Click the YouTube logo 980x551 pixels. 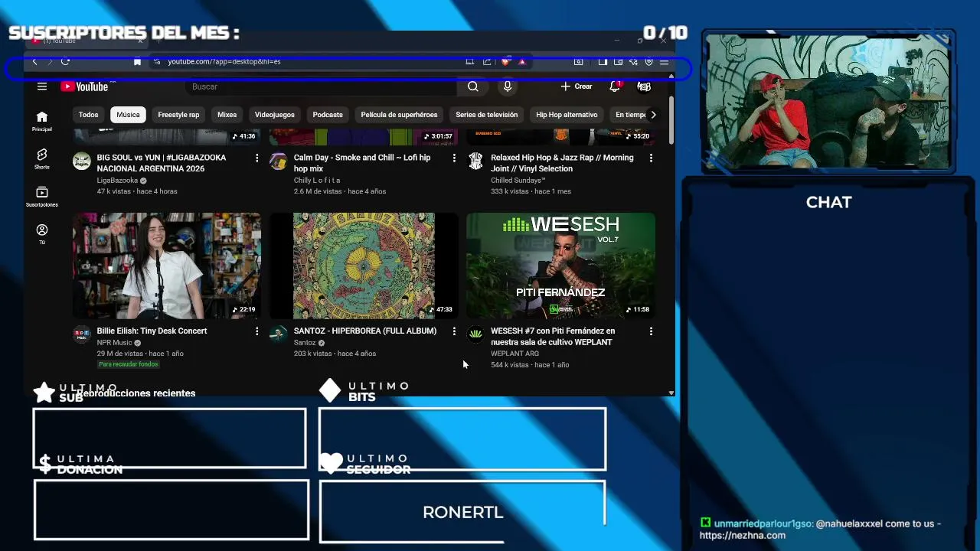84,86
